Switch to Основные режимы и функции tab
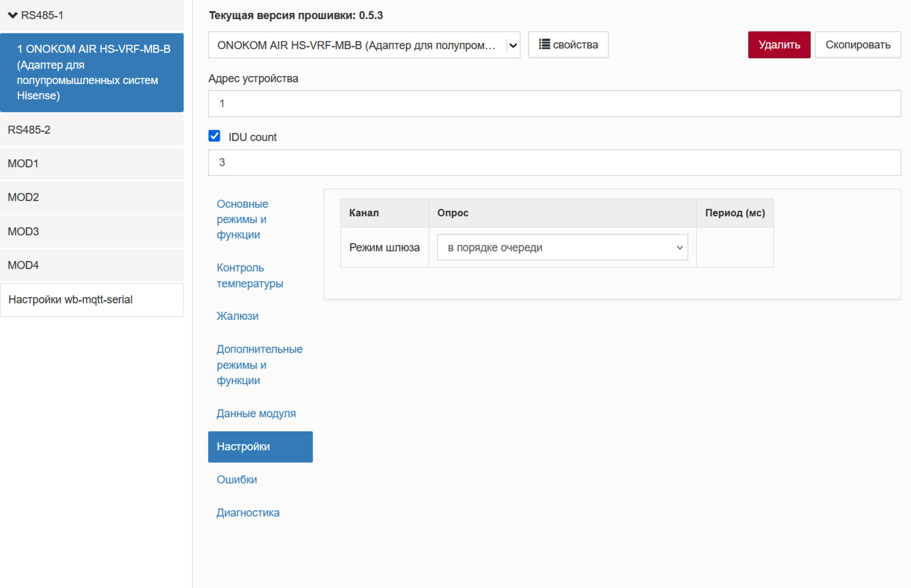 pos(242,219)
